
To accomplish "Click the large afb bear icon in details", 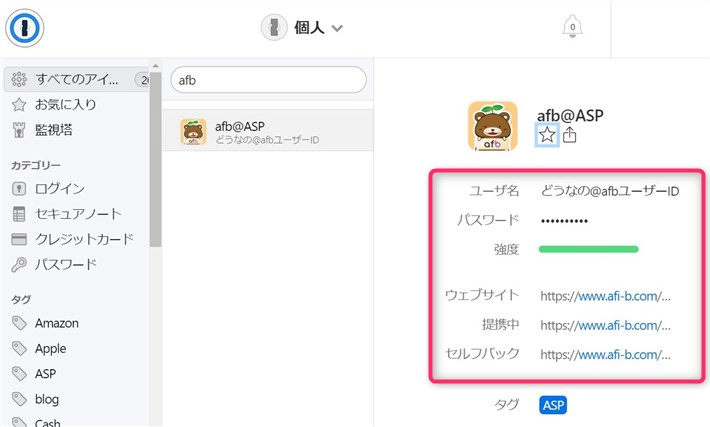I will pos(493,126).
